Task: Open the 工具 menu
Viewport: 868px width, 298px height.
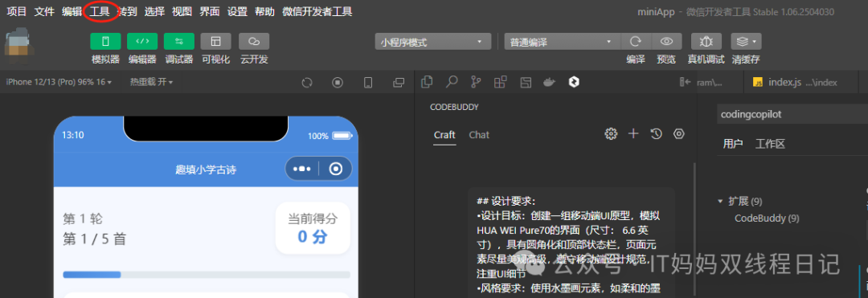Action: click(100, 11)
